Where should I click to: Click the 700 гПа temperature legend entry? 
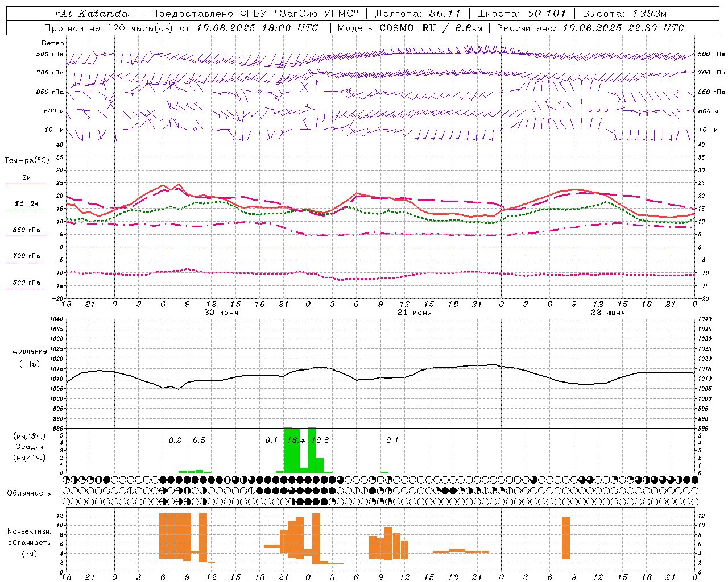click(x=27, y=256)
